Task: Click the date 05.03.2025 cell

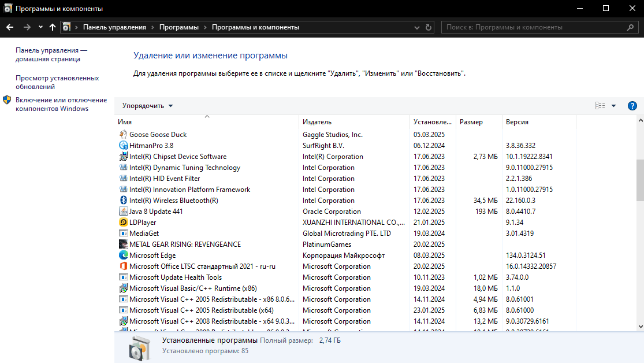Action: pos(429,135)
